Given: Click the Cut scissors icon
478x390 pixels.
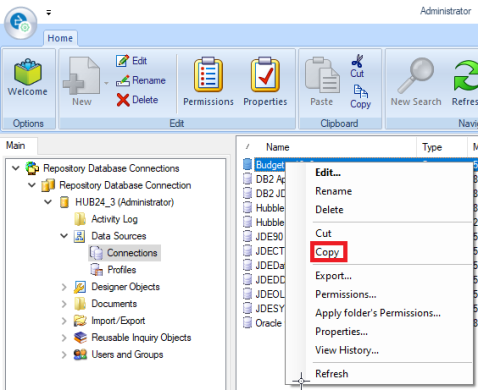Looking at the screenshot, I should point(357,61).
